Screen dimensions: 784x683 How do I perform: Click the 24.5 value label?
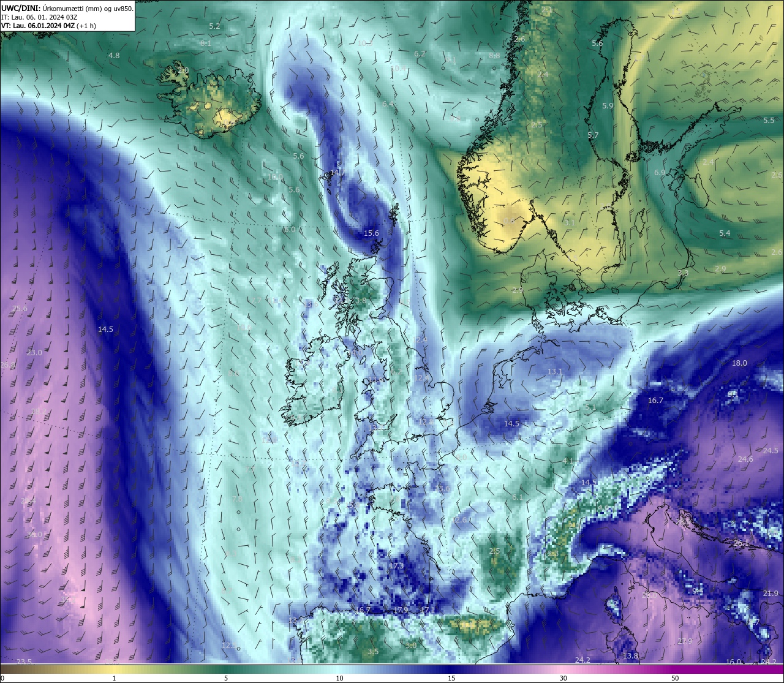(x=771, y=450)
